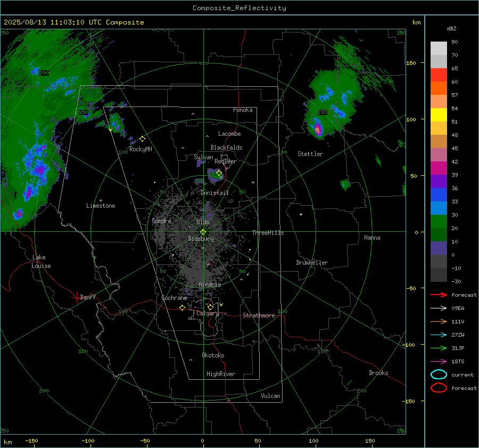Viewport: 479px width, 448px height.
Task: Click the yellow diamond below Cochrane label
Action: tap(183, 307)
